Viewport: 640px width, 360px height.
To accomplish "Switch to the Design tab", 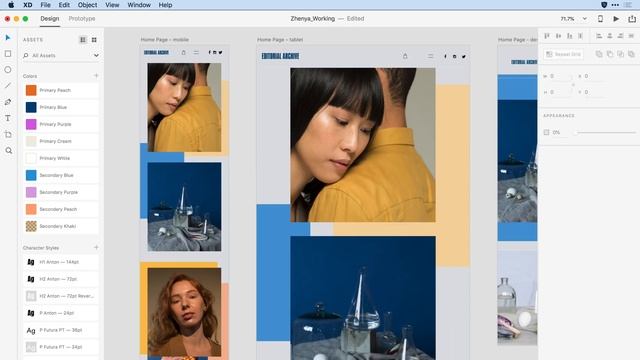I will (50, 19).
